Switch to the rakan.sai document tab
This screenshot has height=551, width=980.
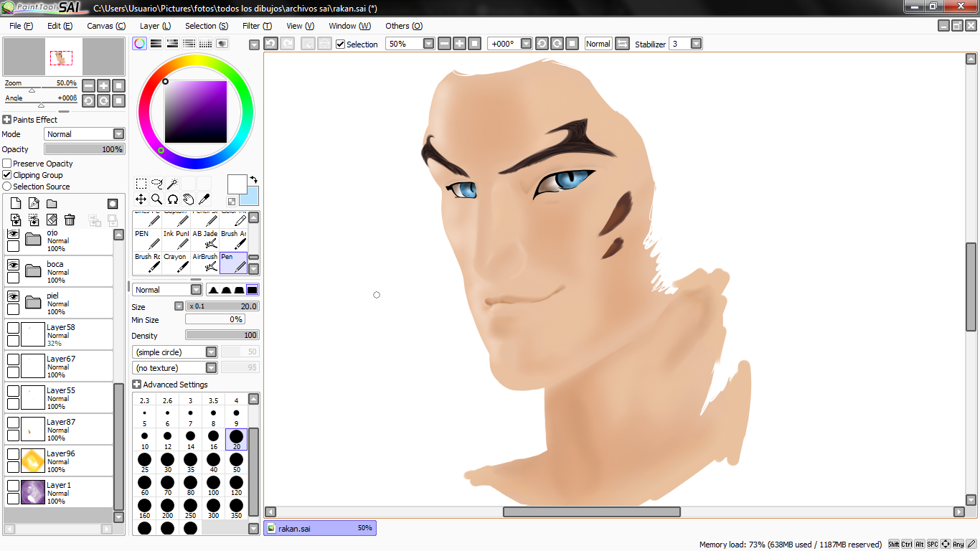[x=320, y=528]
